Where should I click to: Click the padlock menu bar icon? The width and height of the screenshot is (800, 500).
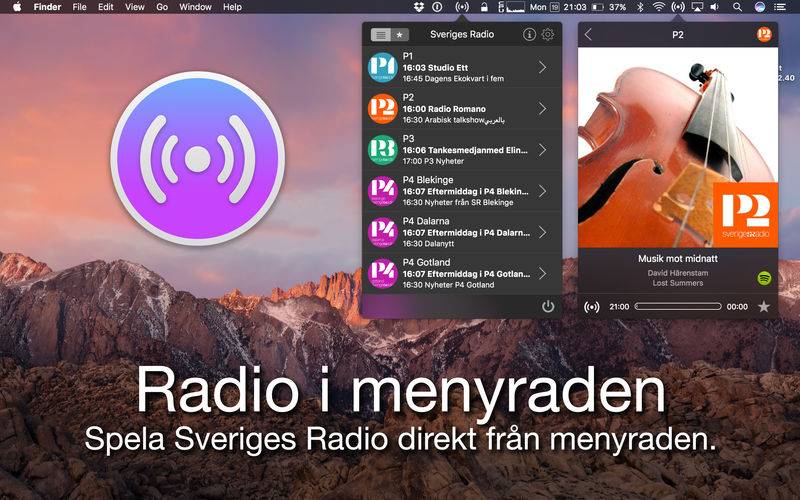pos(485,7)
